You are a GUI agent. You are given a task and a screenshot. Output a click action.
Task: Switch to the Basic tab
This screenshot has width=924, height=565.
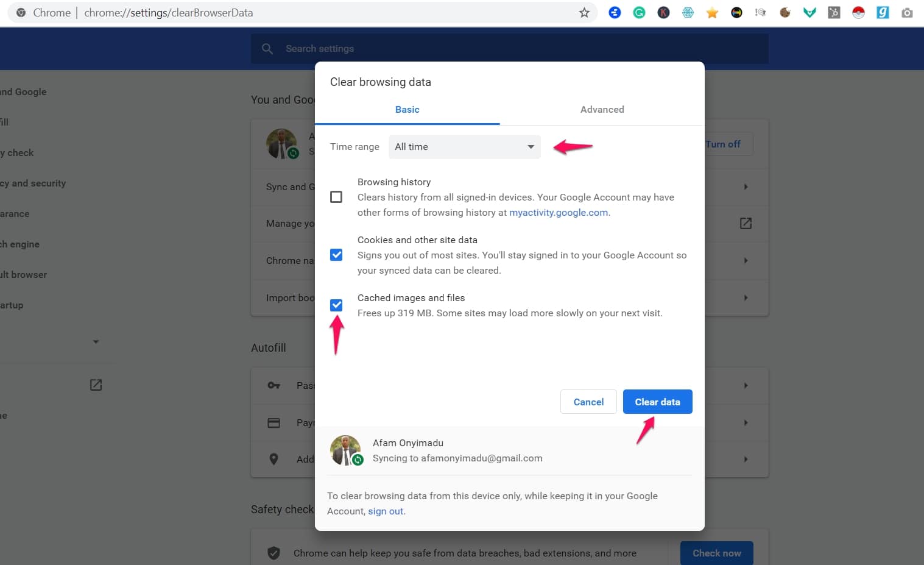(x=407, y=110)
